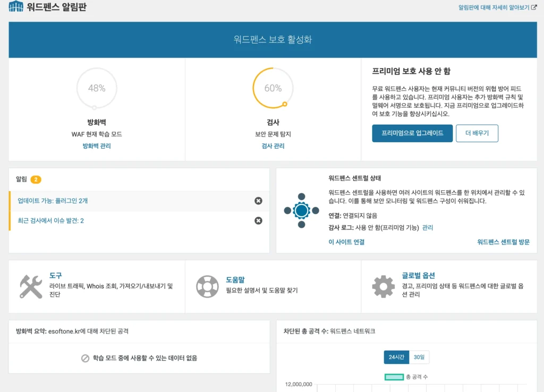Click the 더 배우기 button
Viewport: 544px width, 392px height.
477,133
